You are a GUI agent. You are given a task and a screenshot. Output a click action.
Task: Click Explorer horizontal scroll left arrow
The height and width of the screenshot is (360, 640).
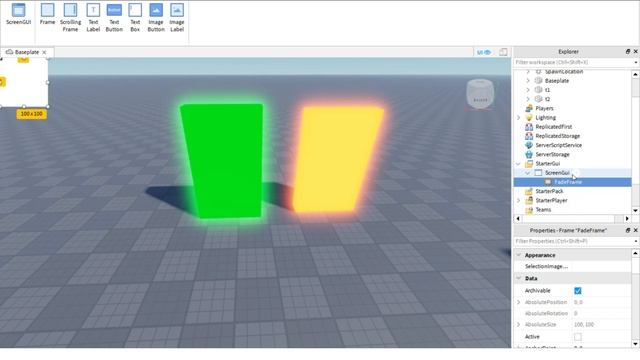pos(518,219)
